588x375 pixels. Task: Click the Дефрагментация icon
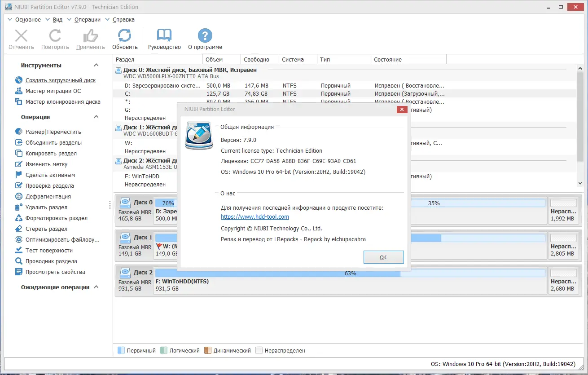tap(19, 197)
